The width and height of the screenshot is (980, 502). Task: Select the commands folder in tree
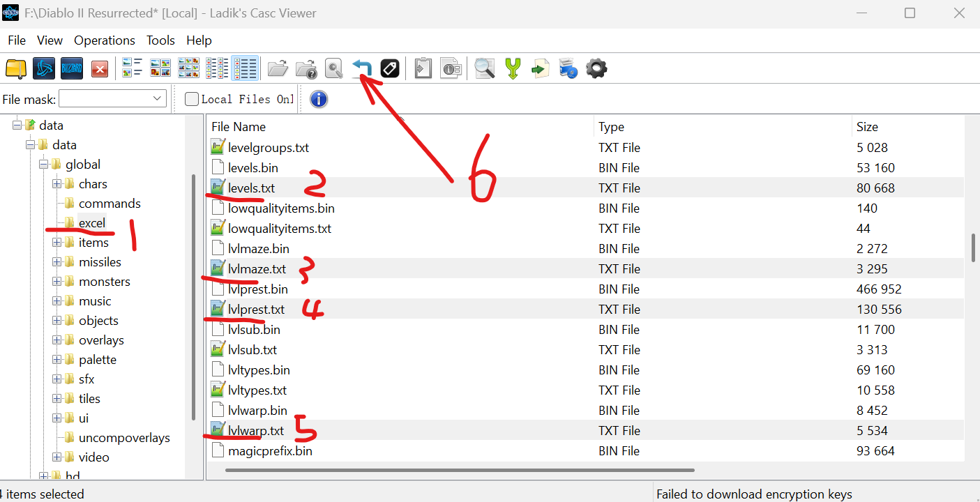(x=110, y=204)
